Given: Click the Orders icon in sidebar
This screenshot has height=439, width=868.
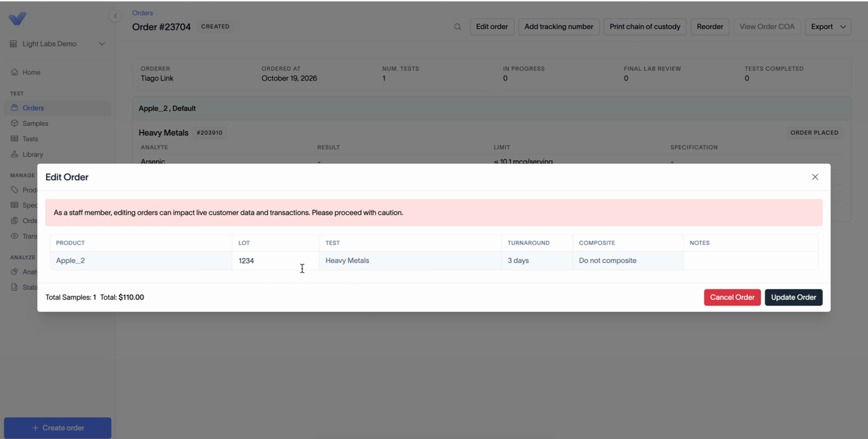Looking at the screenshot, I should (x=14, y=108).
